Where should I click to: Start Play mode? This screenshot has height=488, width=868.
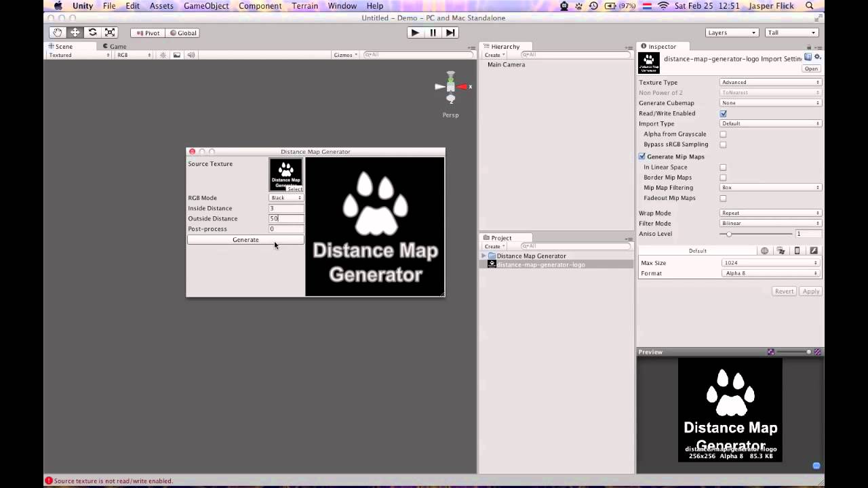415,33
